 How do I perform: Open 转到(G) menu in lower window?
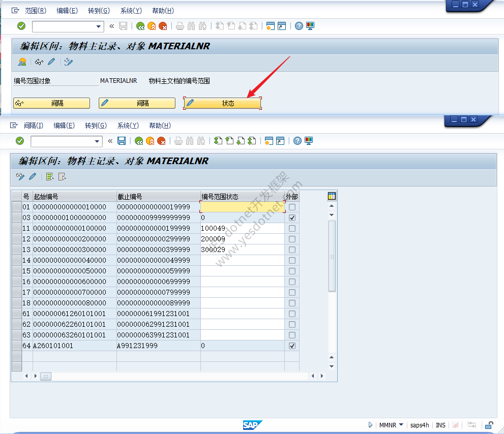[96, 126]
